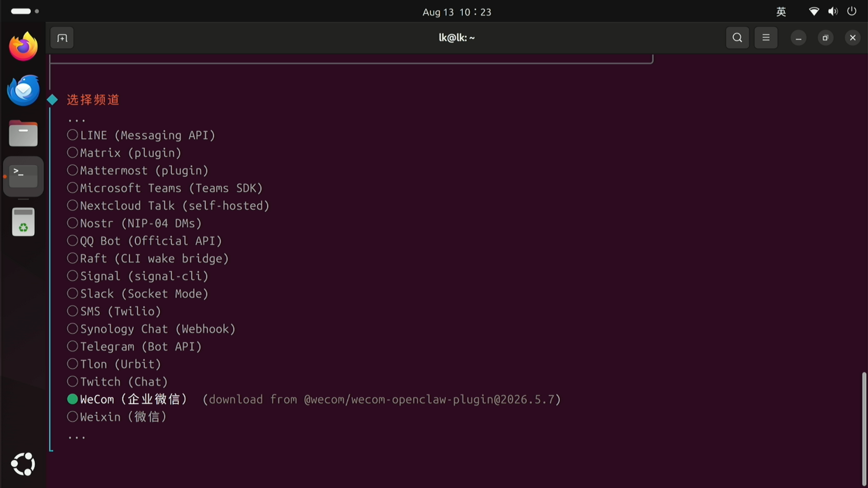
Task: Open the Files manager in dock
Action: click(23, 133)
